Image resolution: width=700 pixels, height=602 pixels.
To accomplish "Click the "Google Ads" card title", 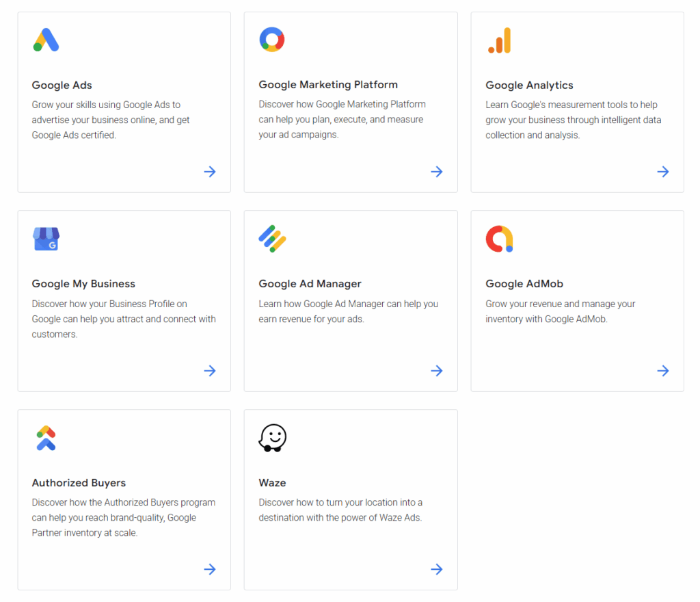I will (62, 86).
